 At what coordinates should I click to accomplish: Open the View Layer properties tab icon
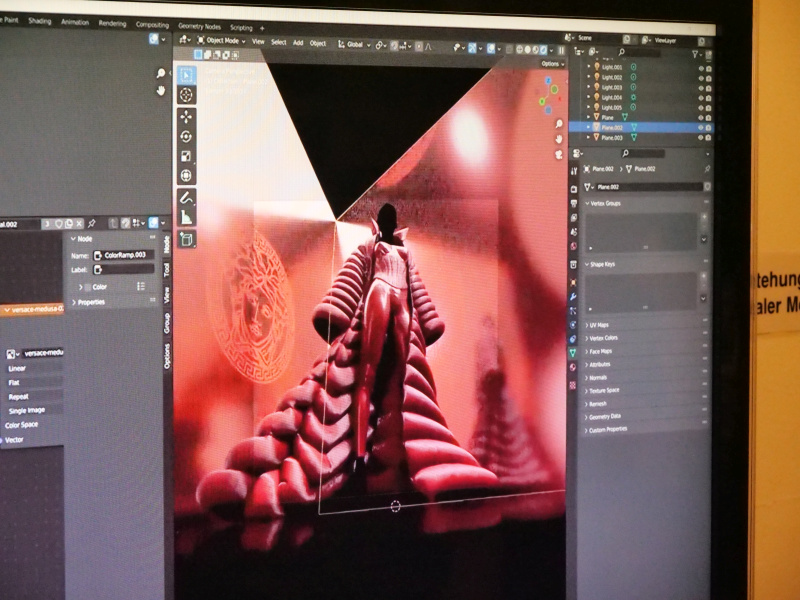[573, 217]
